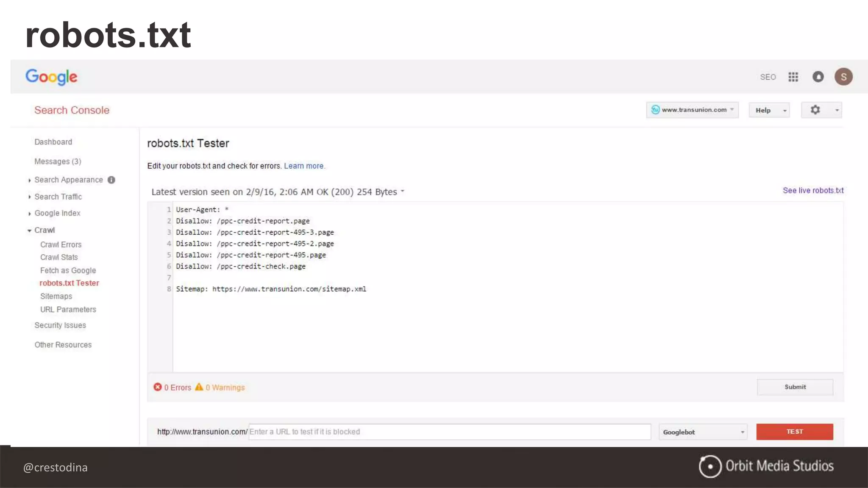Open the dropdown arrow next to the gear
This screenshot has height=488, width=868.
[837, 110]
